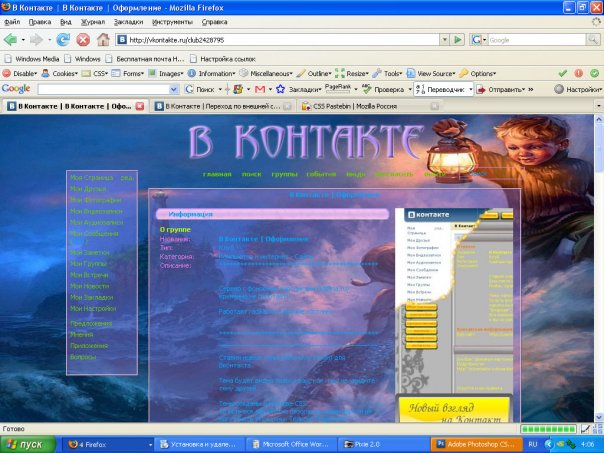Image resolution: width=604 pixels, height=453 pixels.
Task: Reload the page with the refresh icon
Action: pyautogui.click(x=63, y=39)
